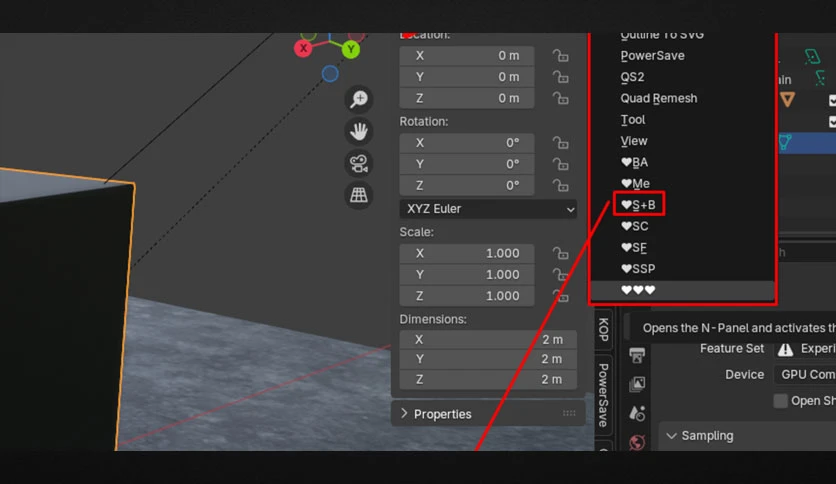
Task: Toggle lock for Scale X
Action: pyautogui.click(x=560, y=253)
